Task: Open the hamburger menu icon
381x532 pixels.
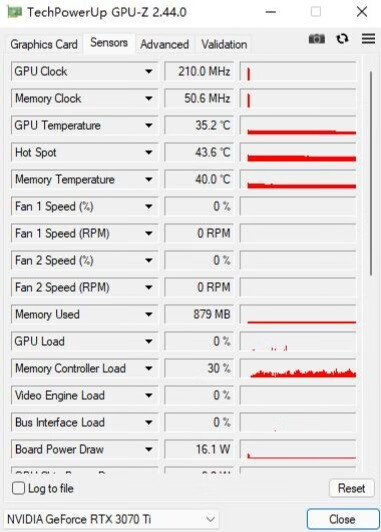Action: [368, 38]
